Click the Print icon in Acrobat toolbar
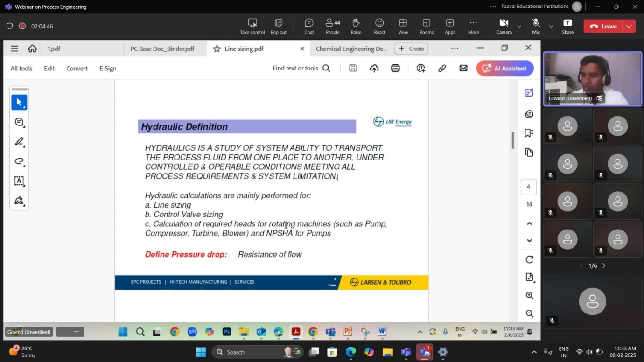 pyautogui.click(x=395, y=68)
